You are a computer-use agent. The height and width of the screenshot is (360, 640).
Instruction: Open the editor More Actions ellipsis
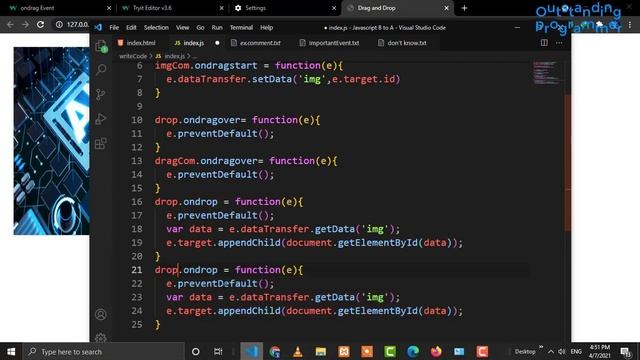tap(559, 42)
